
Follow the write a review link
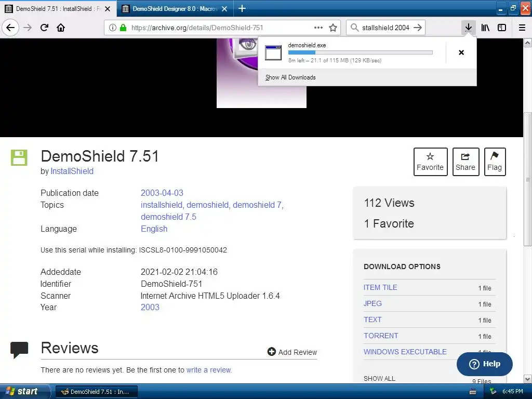coord(209,370)
